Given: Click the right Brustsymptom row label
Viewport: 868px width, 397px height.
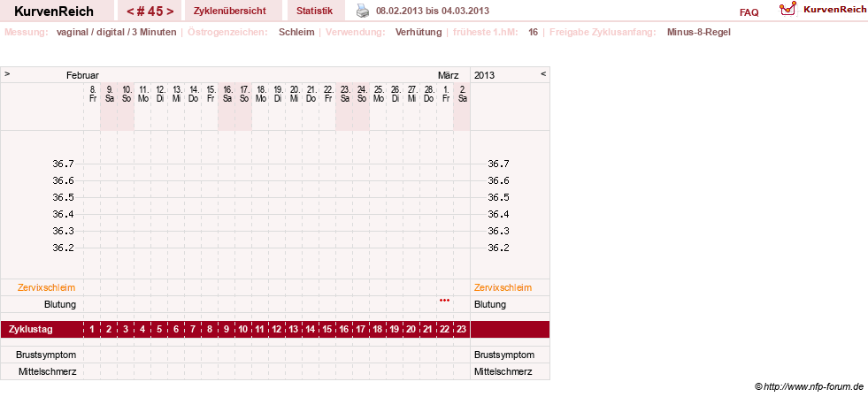Looking at the screenshot, I should pos(504,355).
